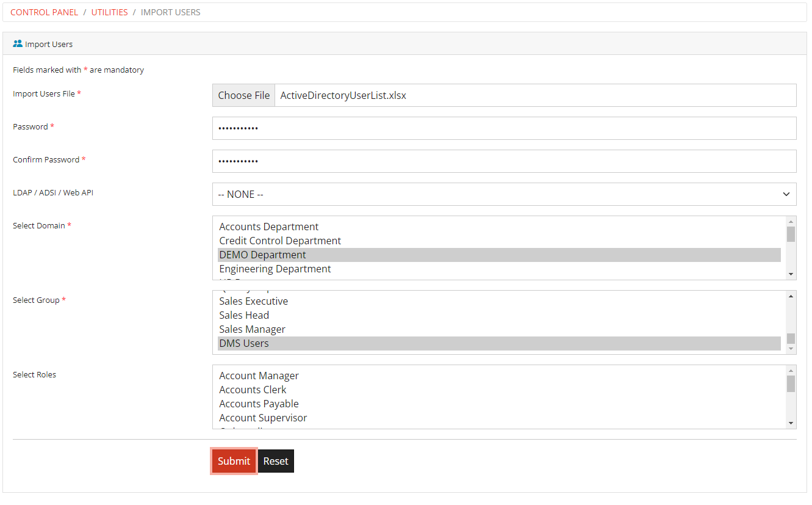The height and width of the screenshot is (505, 812).
Task: Choose Credit Control Department domain
Action: [280, 241]
